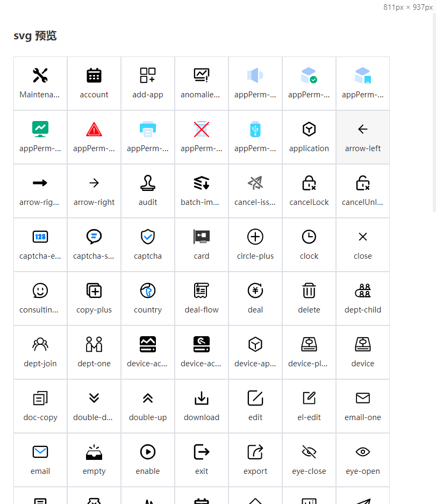
Task: Click the application hexagon icon
Action: click(309, 129)
